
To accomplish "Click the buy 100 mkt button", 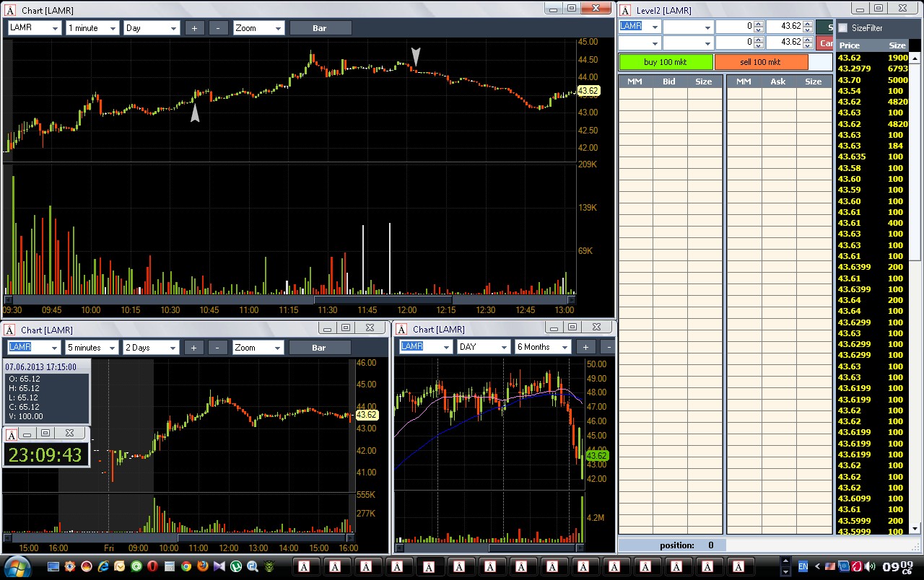I will (666, 62).
